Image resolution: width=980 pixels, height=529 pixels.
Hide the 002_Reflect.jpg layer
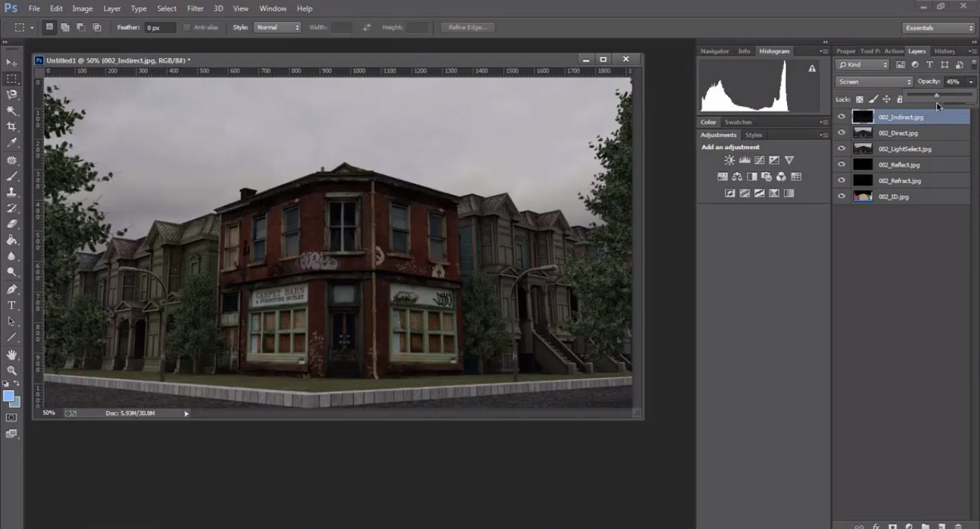[x=842, y=165]
